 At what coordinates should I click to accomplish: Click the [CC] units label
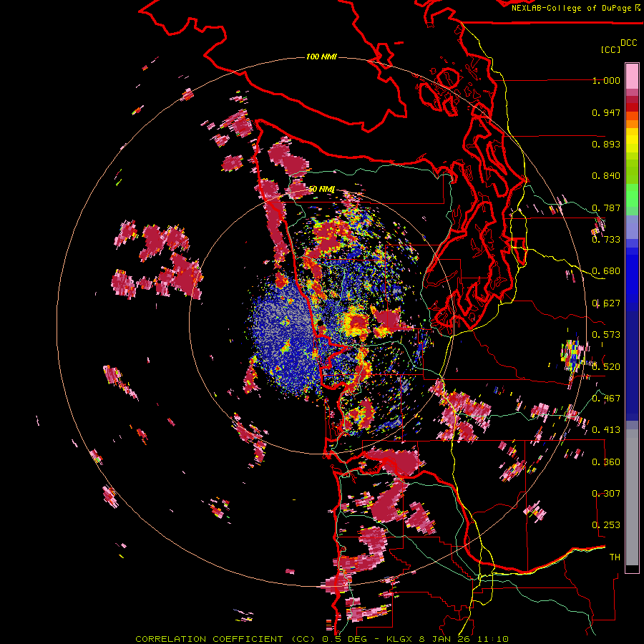tap(610, 49)
